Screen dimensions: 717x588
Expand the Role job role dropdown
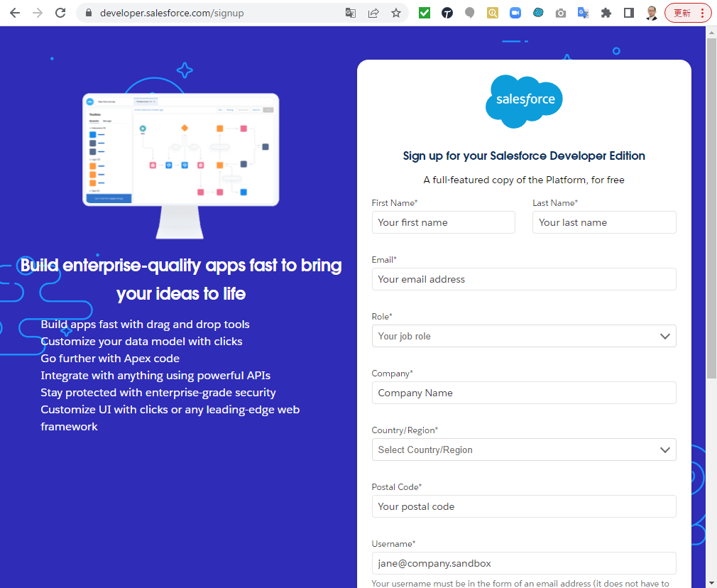point(523,336)
